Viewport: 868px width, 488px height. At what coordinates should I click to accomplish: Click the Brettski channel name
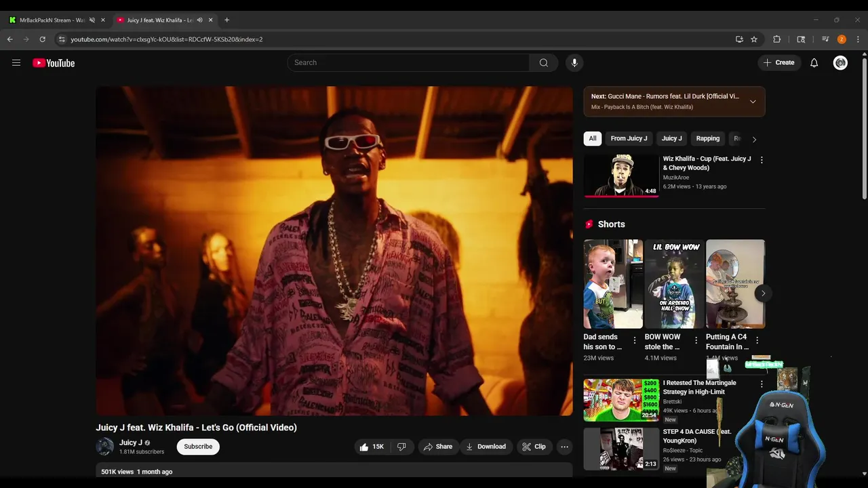pos(673,402)
